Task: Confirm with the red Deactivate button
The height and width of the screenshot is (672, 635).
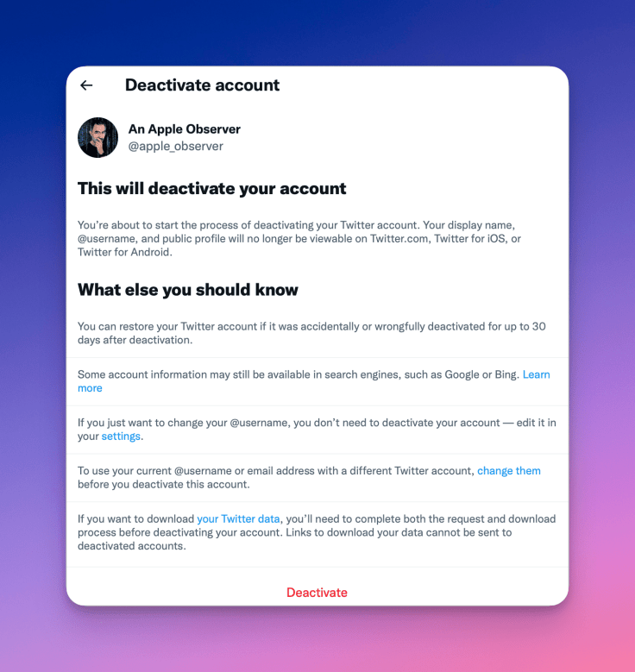Action: tap(317, 593)
